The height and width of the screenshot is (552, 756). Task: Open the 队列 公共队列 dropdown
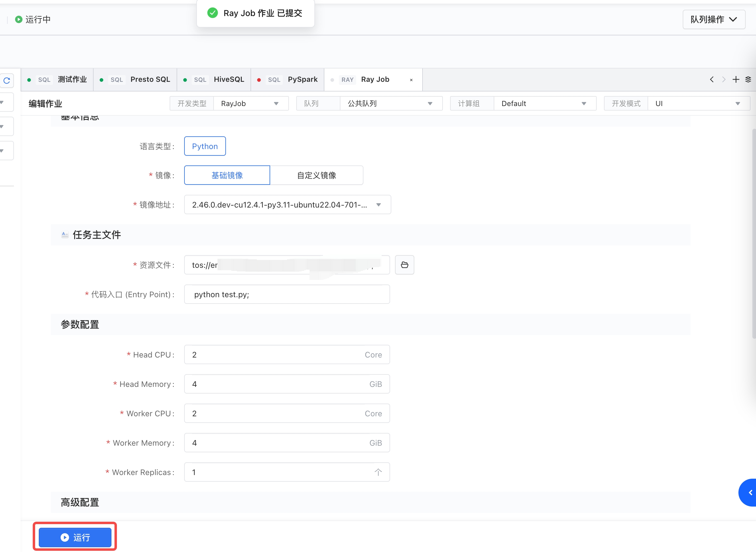(x=390, y=104)
